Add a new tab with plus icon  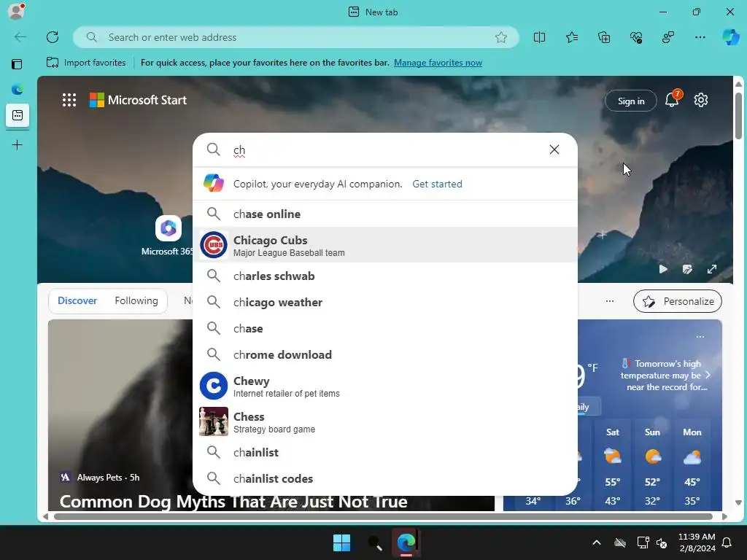click(x=18, y=145)
